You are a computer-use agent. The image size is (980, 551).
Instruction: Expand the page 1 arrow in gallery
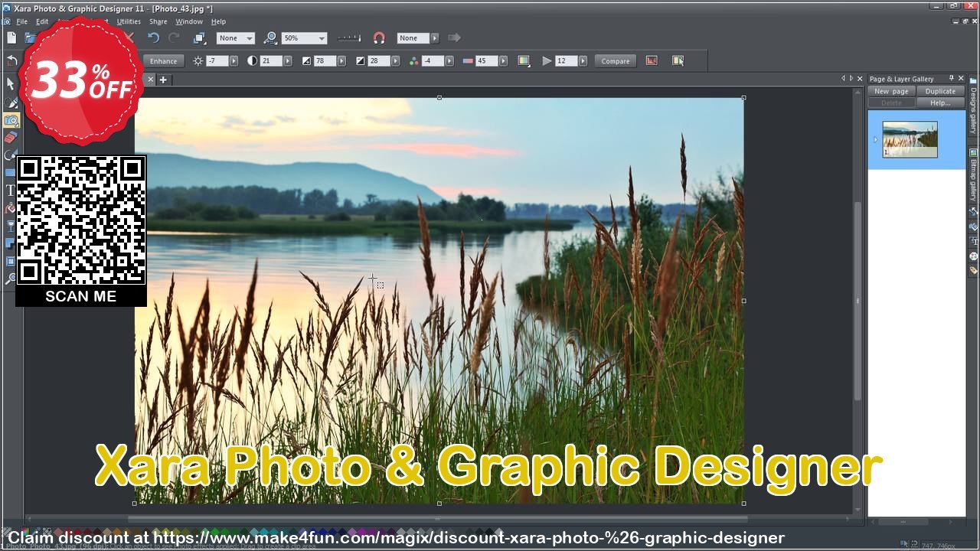[876, 139]
